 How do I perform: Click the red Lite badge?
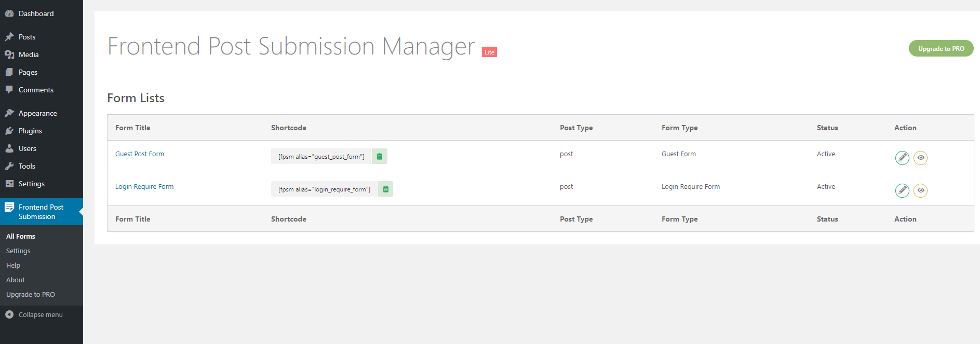pyautogui.click(x=489, y=52)
